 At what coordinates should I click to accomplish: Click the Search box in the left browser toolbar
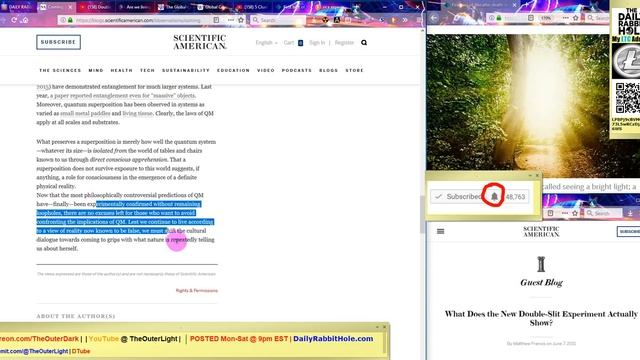[x=278, y=20]
